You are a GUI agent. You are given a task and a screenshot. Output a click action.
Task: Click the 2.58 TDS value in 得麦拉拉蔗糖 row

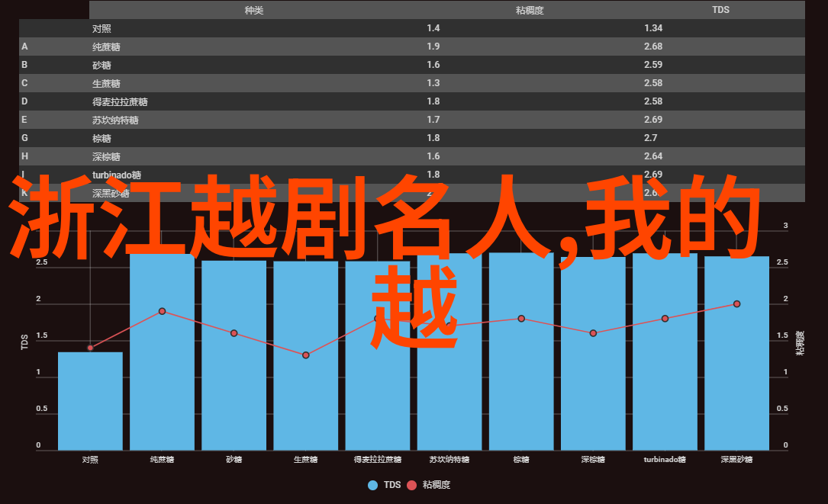tap(653, 101)
